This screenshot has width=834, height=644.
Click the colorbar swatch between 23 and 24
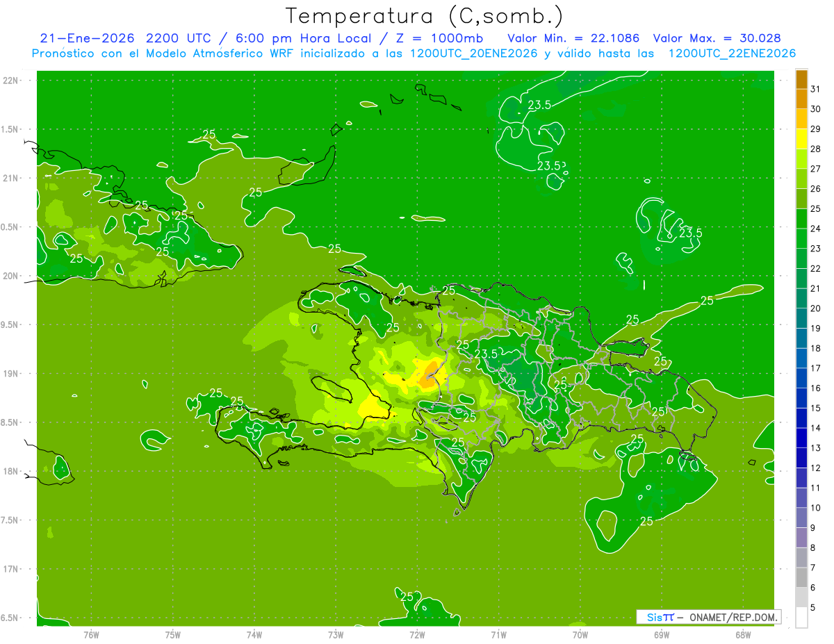(801, 238)
